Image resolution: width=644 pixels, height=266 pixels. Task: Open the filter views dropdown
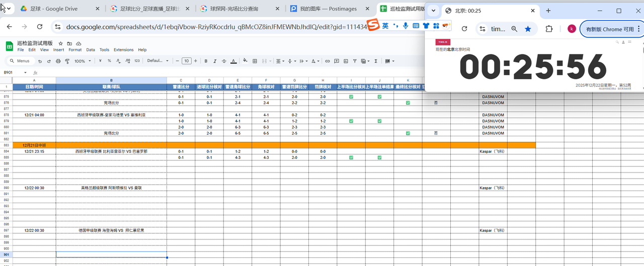[365, 61]
